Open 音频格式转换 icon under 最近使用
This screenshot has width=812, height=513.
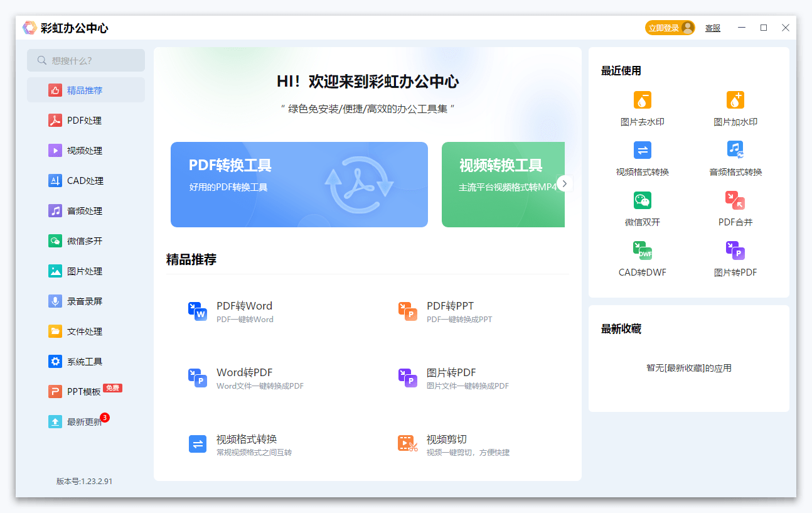[x=735, y=150]
